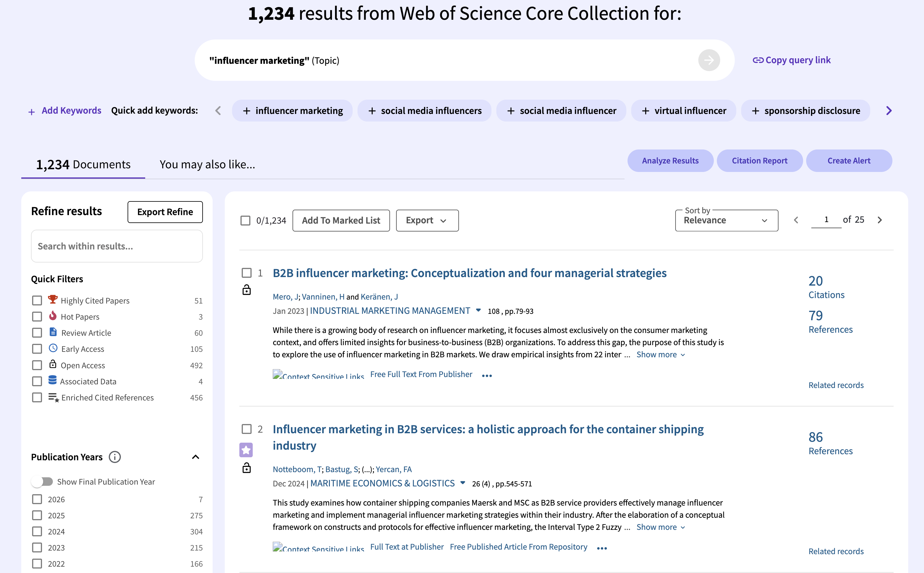Go to next results page arrow

[x=880, y=220]
